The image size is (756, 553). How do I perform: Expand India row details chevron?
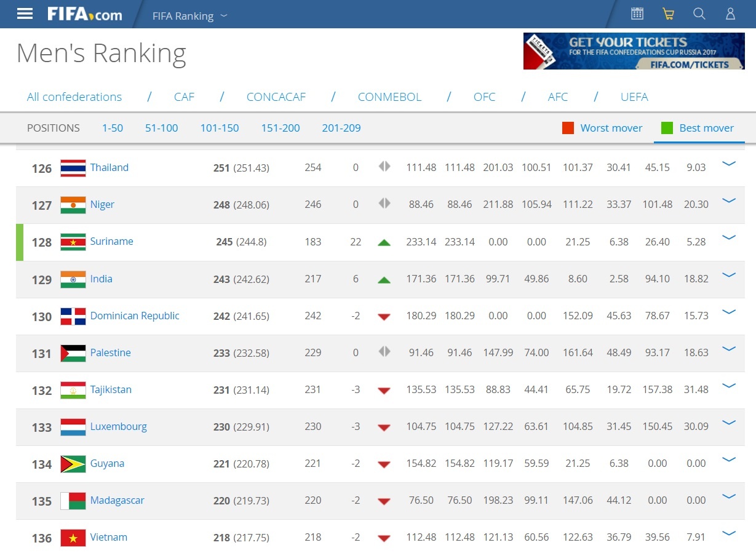(729, 275)
